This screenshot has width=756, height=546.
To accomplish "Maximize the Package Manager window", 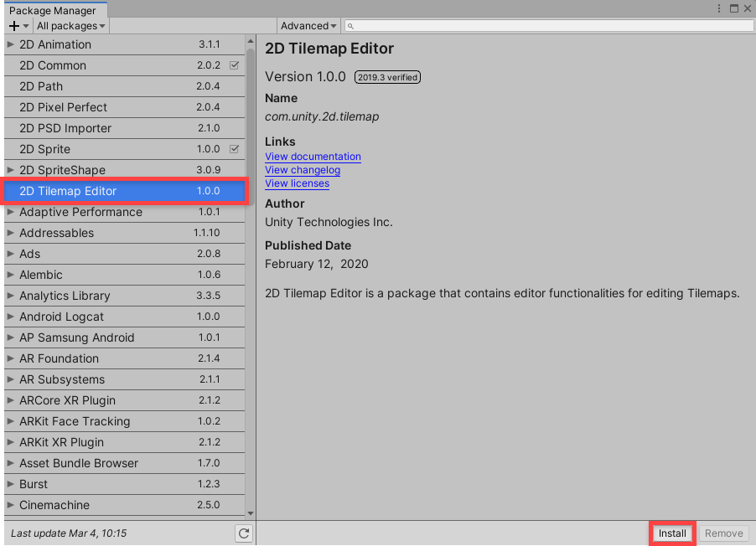I will 734,8.
